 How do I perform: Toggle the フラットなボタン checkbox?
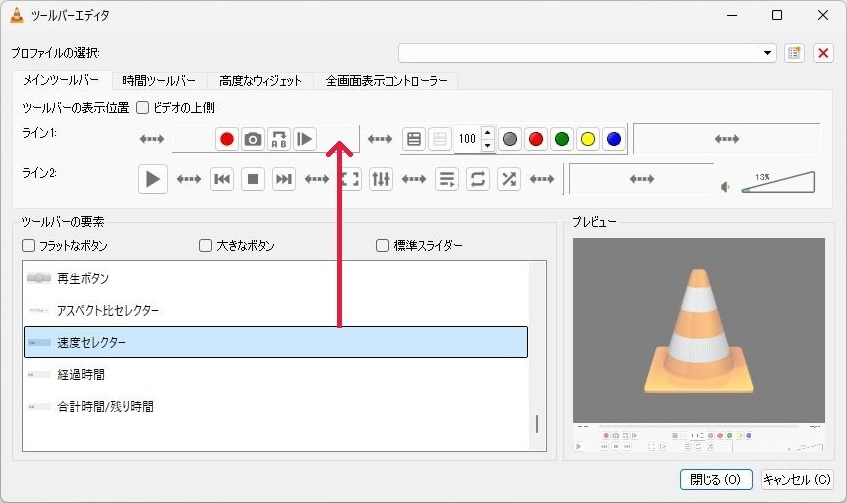29,245
